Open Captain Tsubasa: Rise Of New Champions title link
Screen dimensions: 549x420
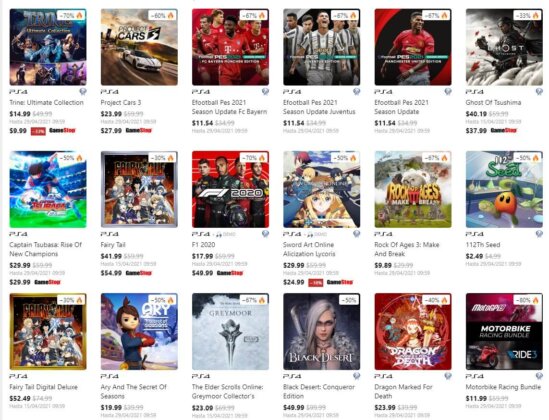[x=46, y=249]
